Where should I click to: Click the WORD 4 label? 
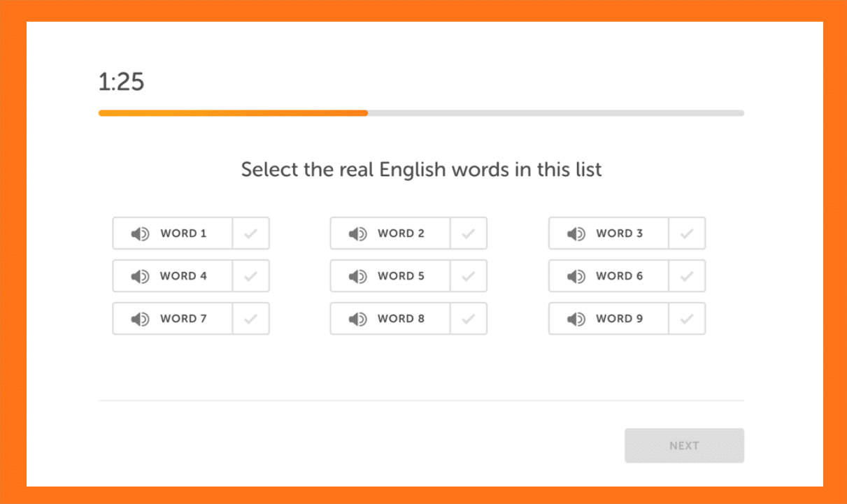click(183, 276)
